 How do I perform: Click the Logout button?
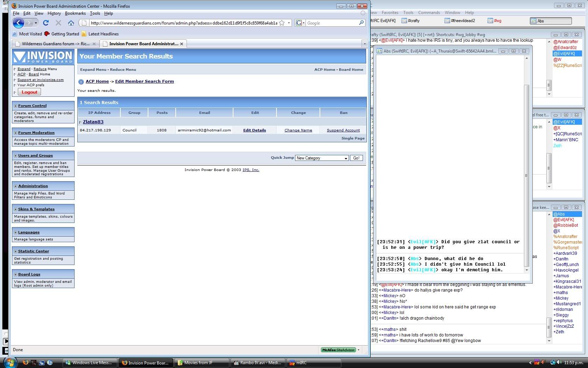pyautogui.click(x=29, y=92)
